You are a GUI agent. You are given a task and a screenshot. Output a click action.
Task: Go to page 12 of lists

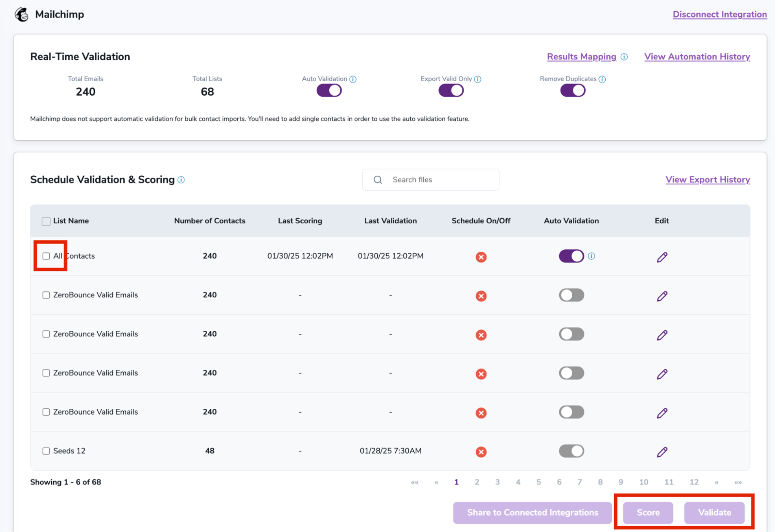pyautogui.click(x=694, y=482)
